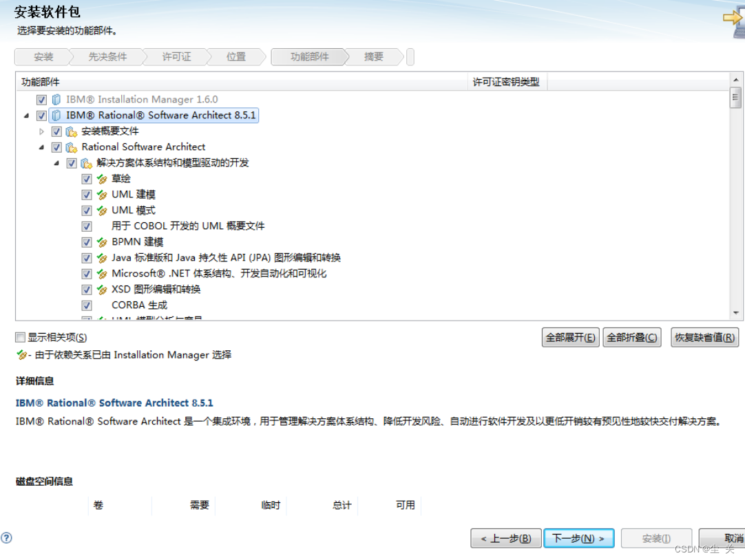745x560 pixels.
Task: Click the green dependency icon beside 草绘
Action: click(102, 178)
